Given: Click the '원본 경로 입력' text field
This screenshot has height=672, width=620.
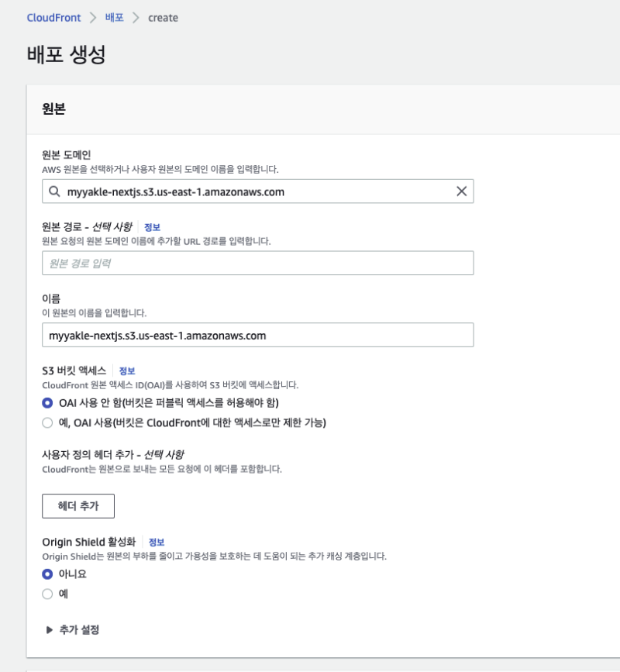Looking at the screenshot, I should pyautogui.click(x=257, y=264).
